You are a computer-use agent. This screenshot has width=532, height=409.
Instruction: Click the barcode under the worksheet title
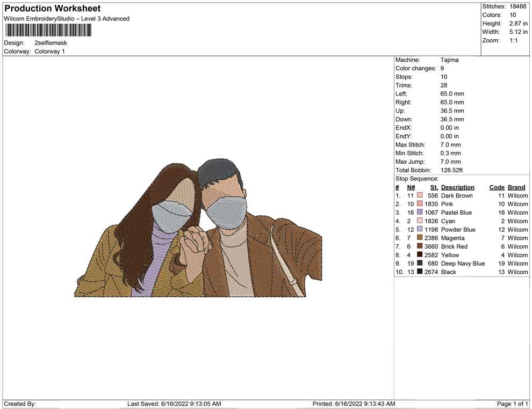tap(48, 31)
